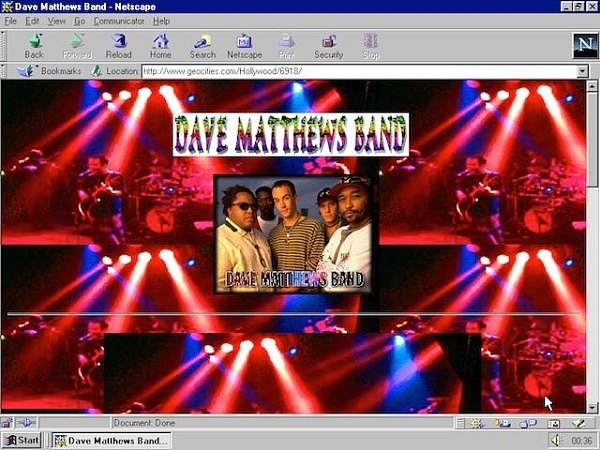
Task: Open the Communicator menu
Action: pos(119,21)
